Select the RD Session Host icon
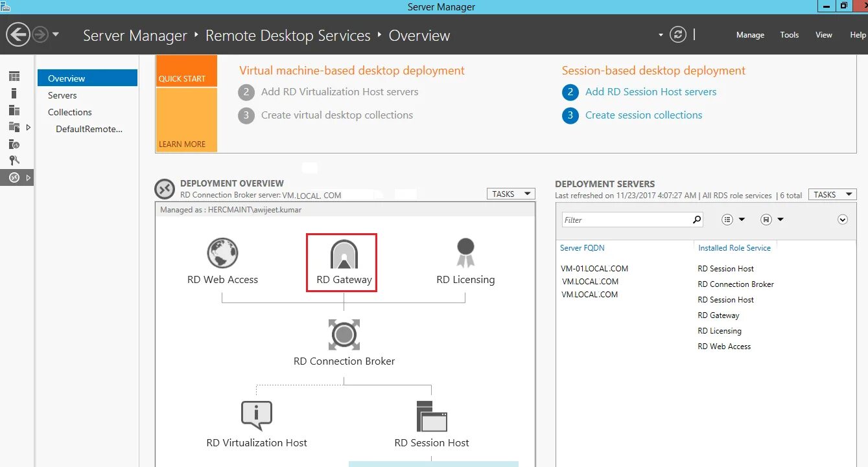 click(432, 416)
